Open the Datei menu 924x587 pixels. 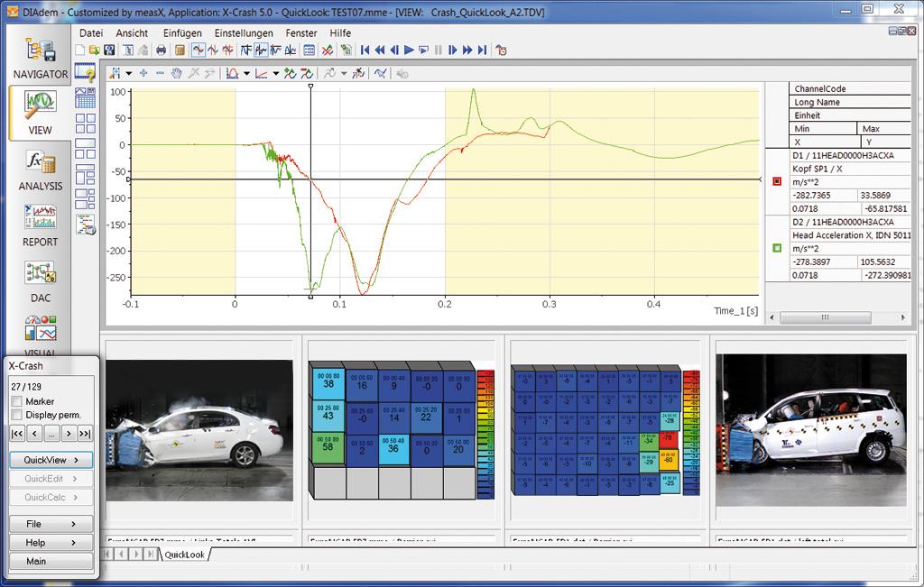click(x=91, y=33)
